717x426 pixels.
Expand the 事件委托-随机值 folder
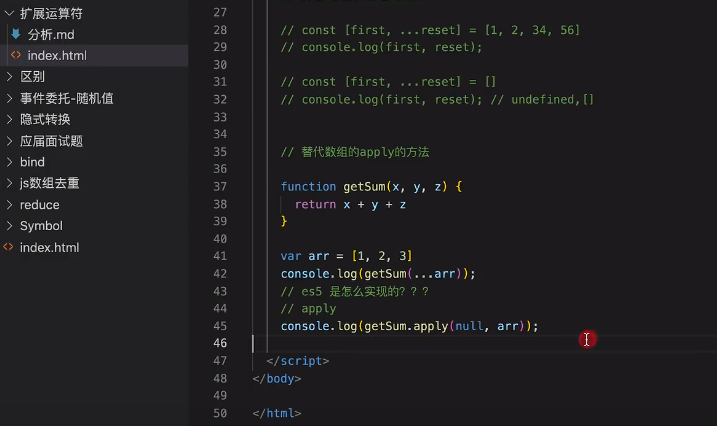[x=9, y=98]
